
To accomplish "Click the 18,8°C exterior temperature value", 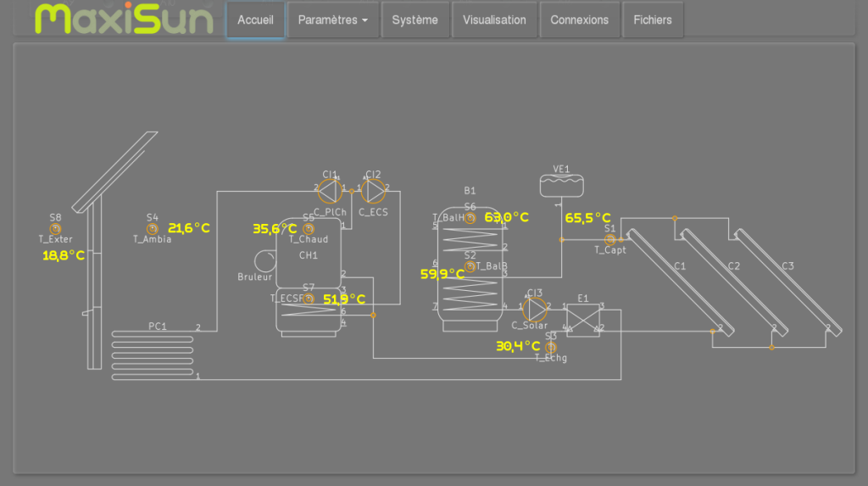I will (x=64, y=255).
